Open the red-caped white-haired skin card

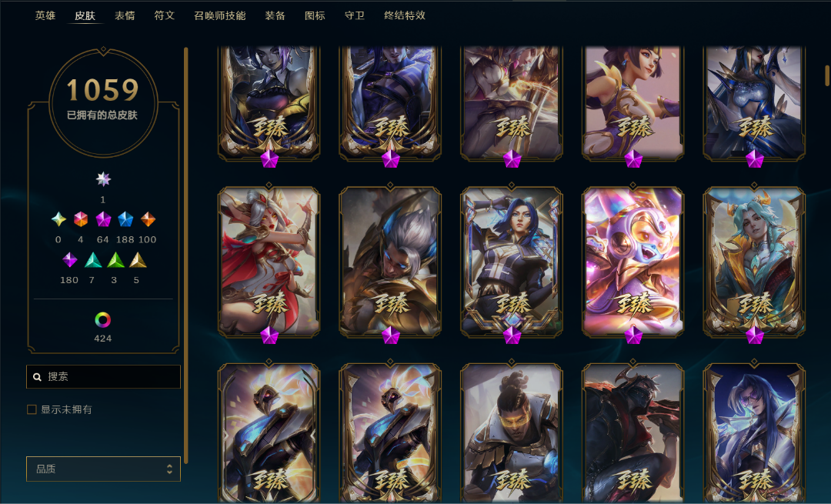click(x=269, y=262)
